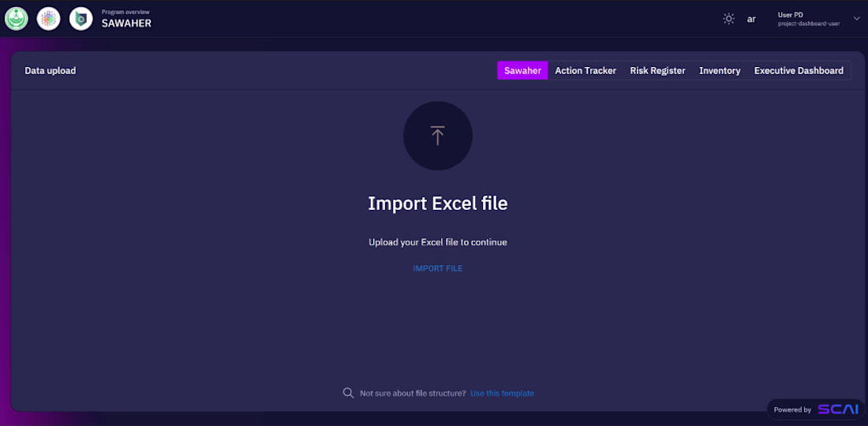Viewport: 868px width, 426px height.
Task: Expand the User PD account chevron
Action: pyautogui.click(x=856, y=19)
